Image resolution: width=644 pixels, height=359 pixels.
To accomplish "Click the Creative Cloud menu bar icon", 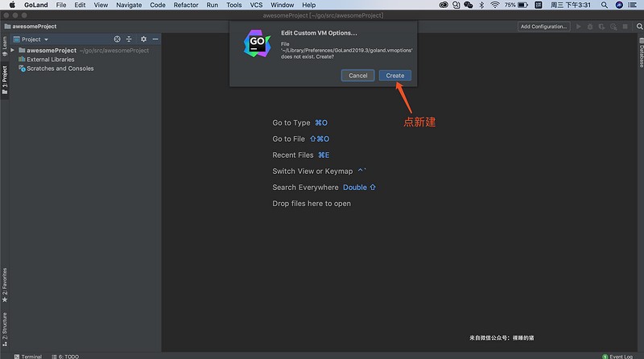I will (x=444, y=5).
